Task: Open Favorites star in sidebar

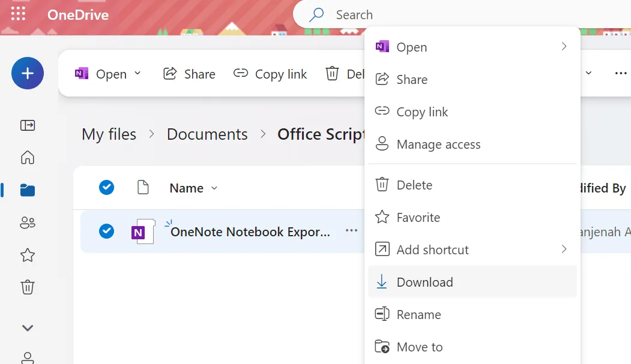Action: (28, 255)
